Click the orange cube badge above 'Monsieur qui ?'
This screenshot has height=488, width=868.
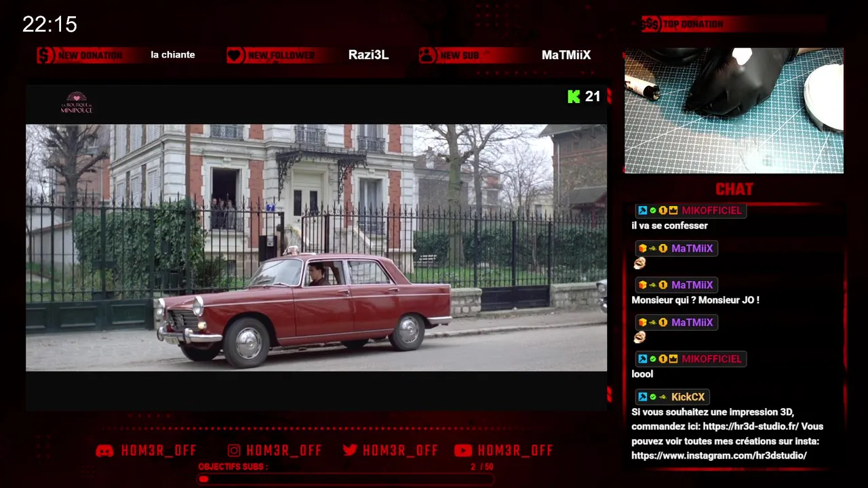click(x=642, y=285)
